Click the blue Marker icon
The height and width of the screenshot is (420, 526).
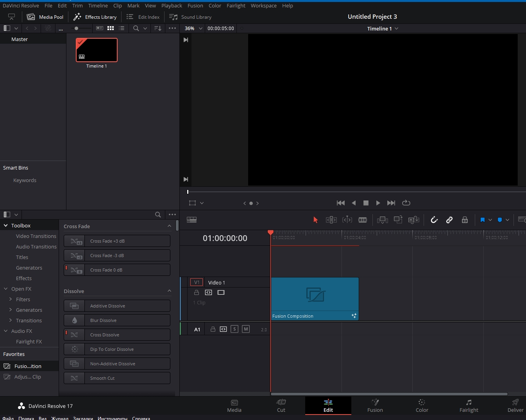[499, 220]
